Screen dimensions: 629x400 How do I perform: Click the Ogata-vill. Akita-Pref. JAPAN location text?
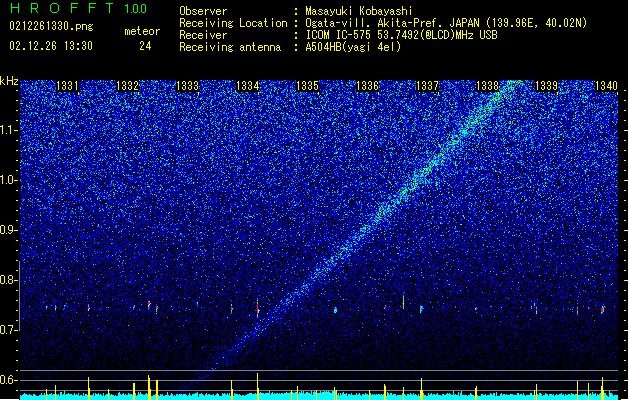(446, 23)
